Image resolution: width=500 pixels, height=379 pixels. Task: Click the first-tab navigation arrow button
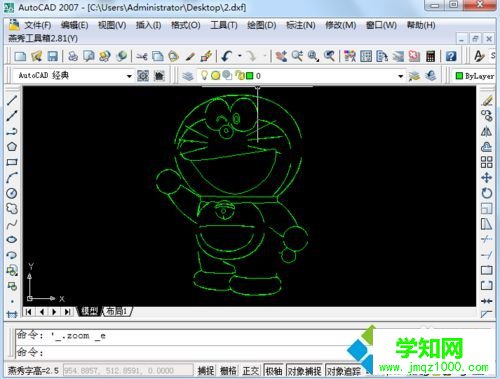[x=29, y=312]
